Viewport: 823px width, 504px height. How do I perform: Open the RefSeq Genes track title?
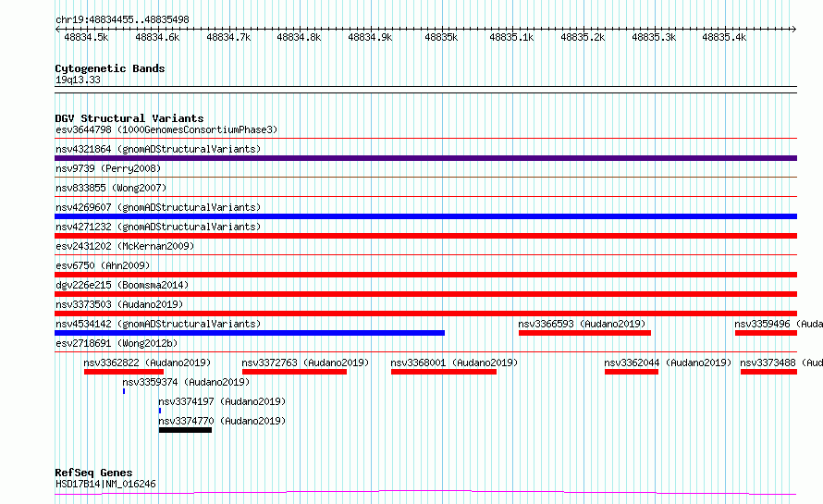coord(93,473)
